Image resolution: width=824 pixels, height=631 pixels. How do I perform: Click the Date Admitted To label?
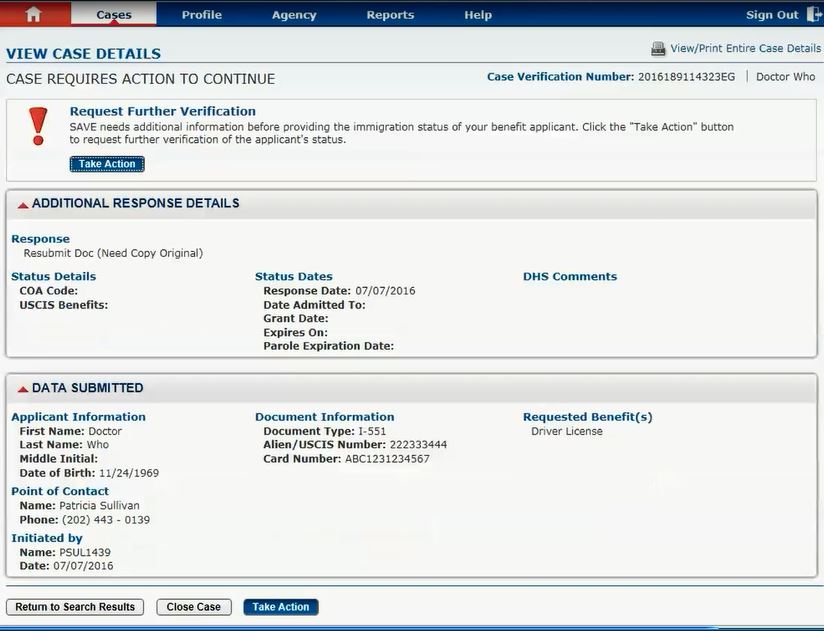click(x=314, y=305)
